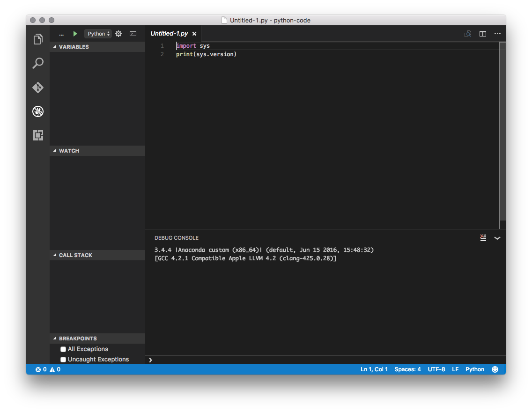Collapse the BREAKPOINTS section
The width and height of the screenshot is (532, 412).
click(97, 338)
